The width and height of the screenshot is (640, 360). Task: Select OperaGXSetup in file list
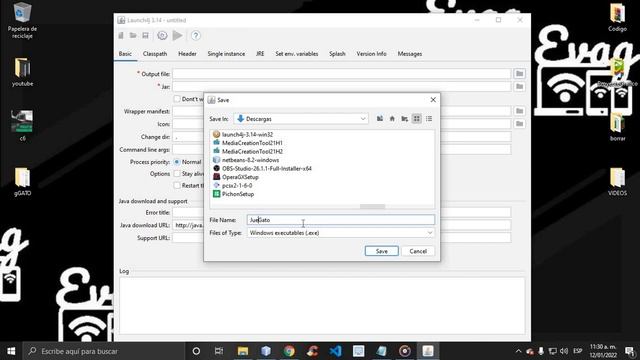[236, 177]
